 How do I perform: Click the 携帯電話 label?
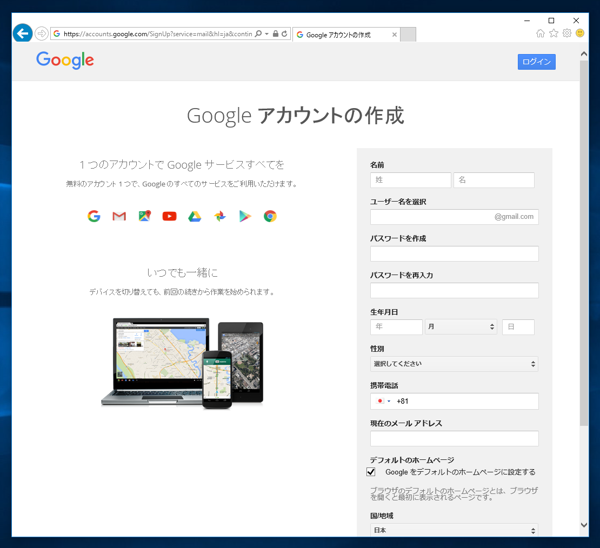tap(384, 385)
